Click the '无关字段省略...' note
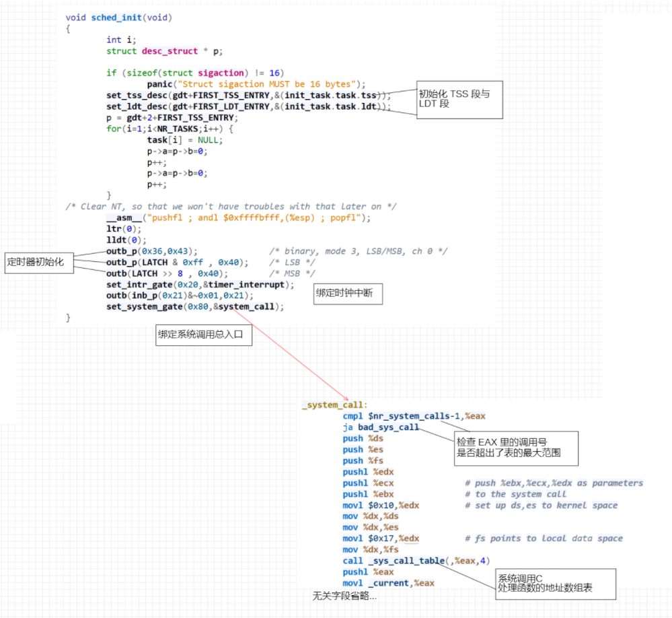 pyautogui.click(x=344, y=596)
